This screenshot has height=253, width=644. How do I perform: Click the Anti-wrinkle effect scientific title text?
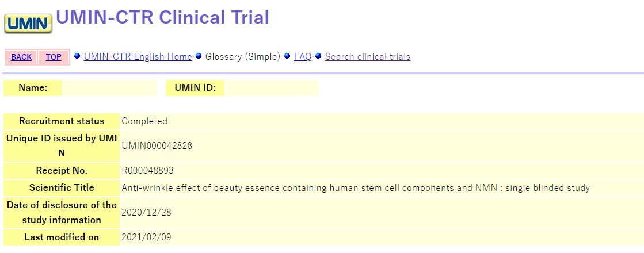[356, 188]
